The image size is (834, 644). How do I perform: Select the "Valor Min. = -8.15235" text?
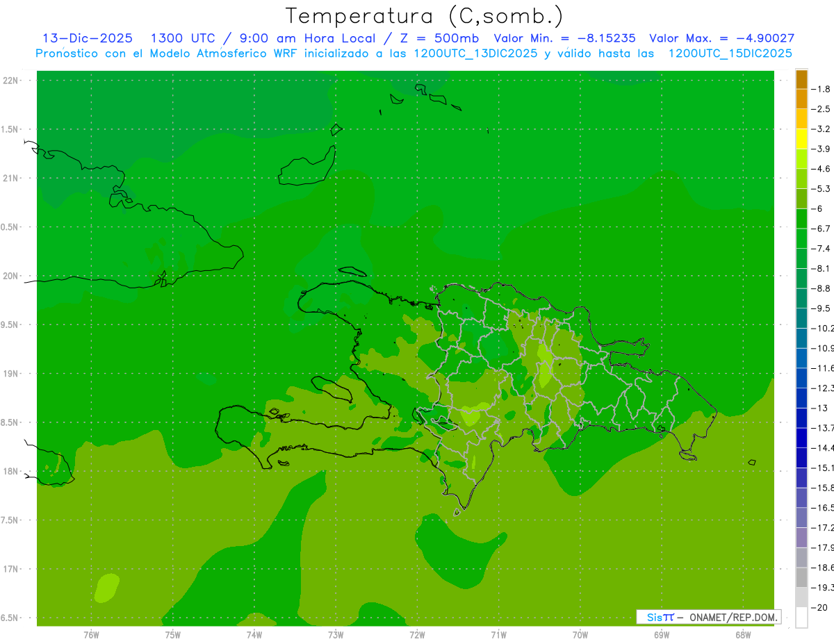[564, 38]
